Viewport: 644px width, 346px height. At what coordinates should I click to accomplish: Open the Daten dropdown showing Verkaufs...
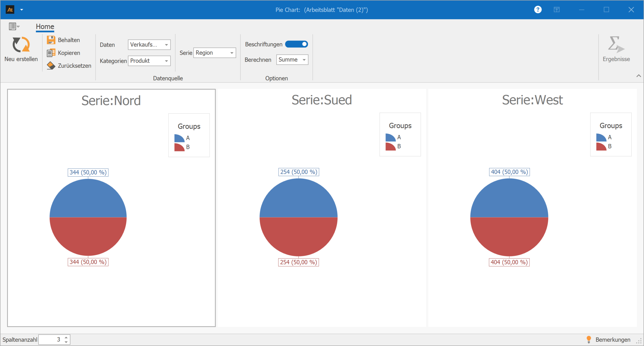pos(166,45)
